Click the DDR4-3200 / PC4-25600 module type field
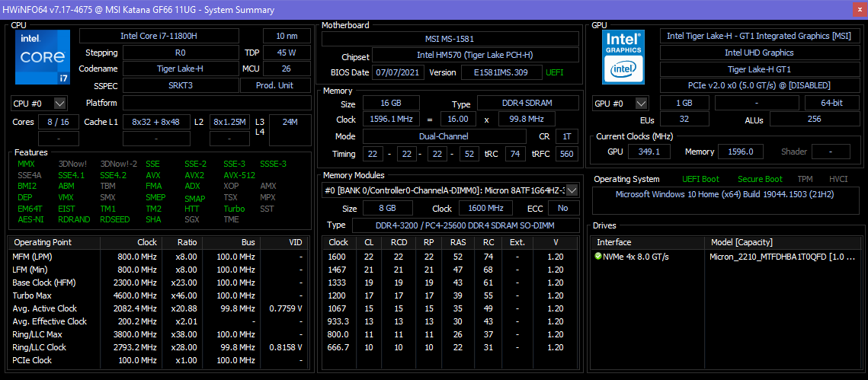This screenshot has height=380, width=868. pos(466,225)
